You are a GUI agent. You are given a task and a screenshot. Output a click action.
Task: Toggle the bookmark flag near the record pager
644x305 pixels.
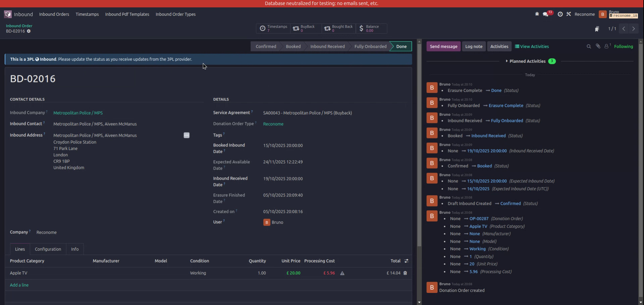point(597,29)
